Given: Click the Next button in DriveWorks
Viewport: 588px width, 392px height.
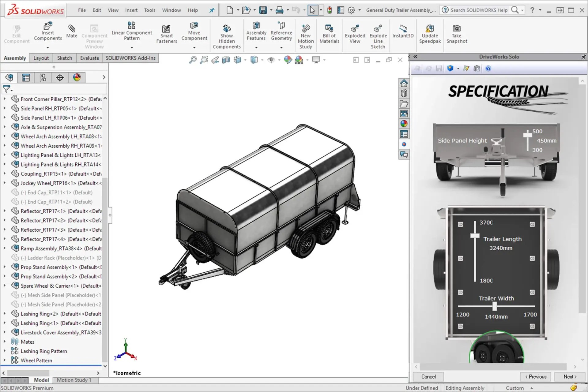Looking at the screenshot, I should 569,377.
